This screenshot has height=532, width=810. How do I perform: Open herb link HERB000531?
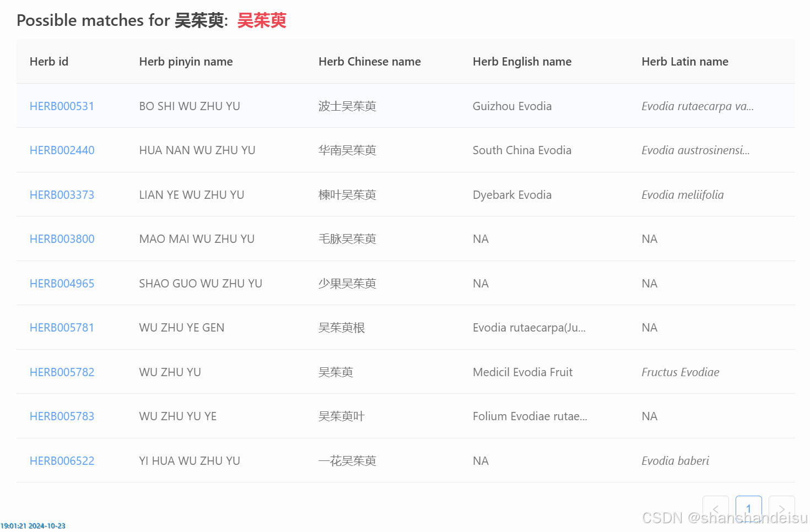point(62,106)
